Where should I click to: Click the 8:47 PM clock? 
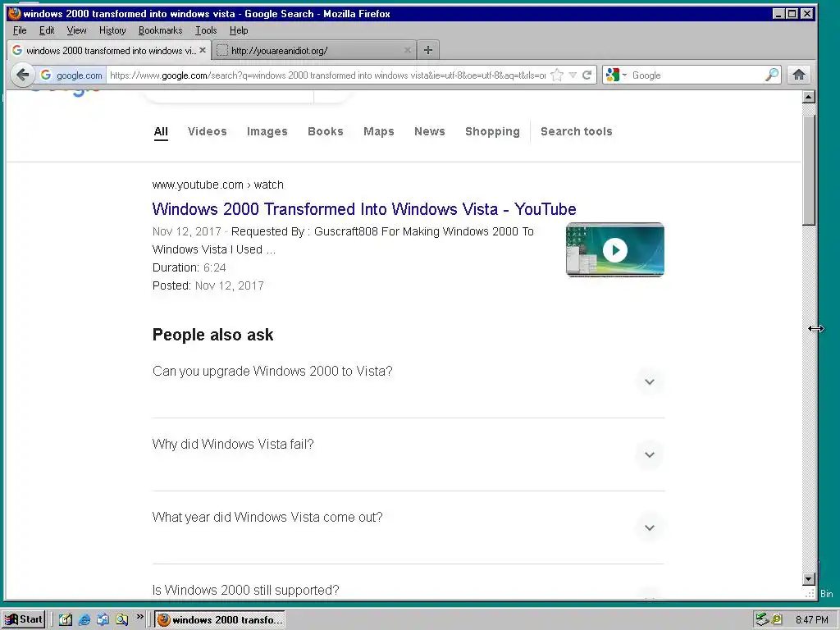pos(811,620)
